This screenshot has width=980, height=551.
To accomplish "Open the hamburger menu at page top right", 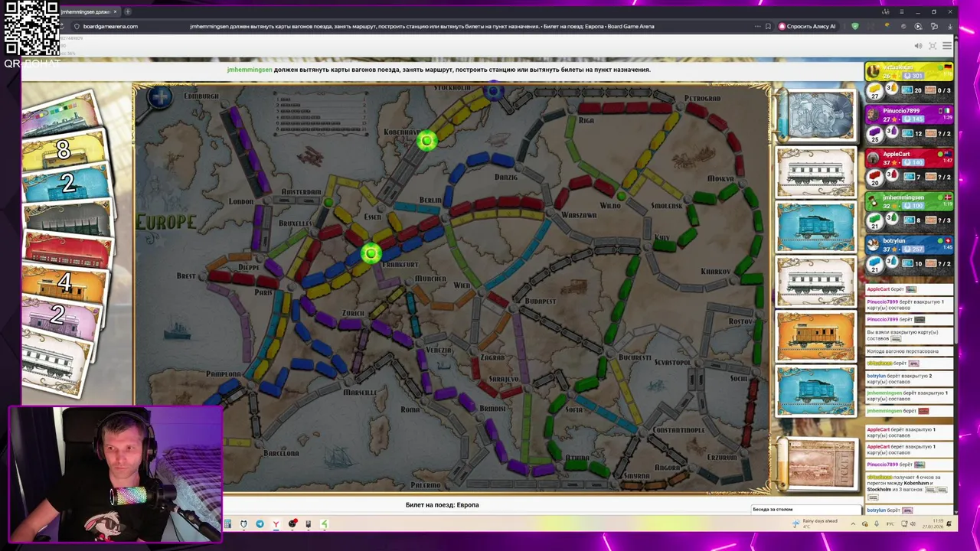I will [947, 46].
